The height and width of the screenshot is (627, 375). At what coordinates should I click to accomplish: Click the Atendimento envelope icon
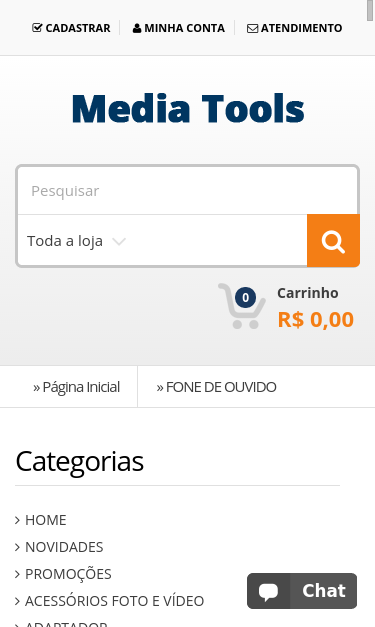coord(252,28)
